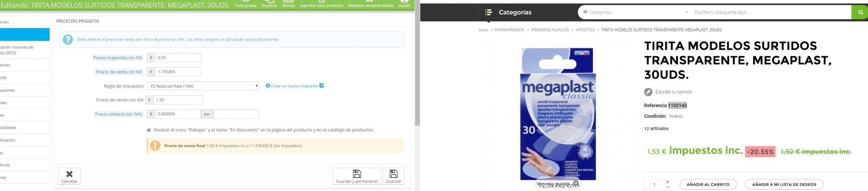868x191 pixels.
Task: Click the Precio mayorista sin IVA field
Action: pos(178,58)
